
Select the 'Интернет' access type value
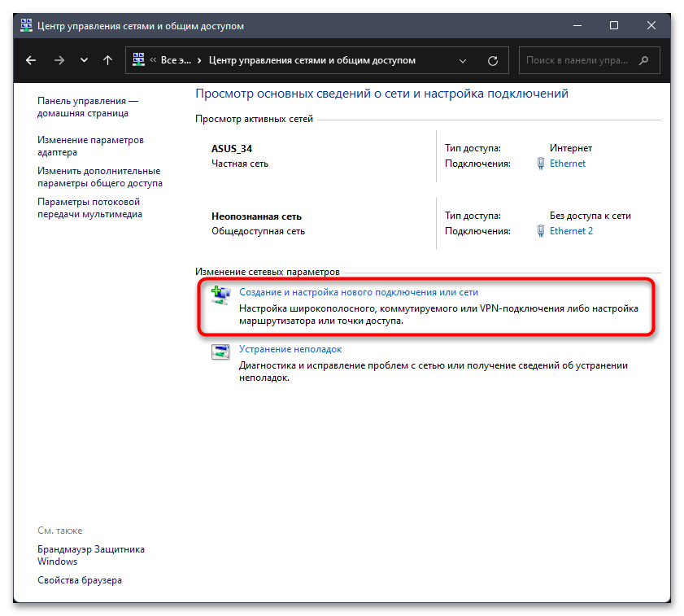pyautogui.click(x=571, y=148)
